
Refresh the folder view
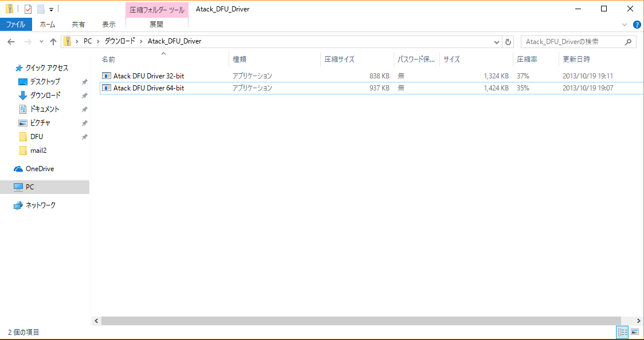508,42
